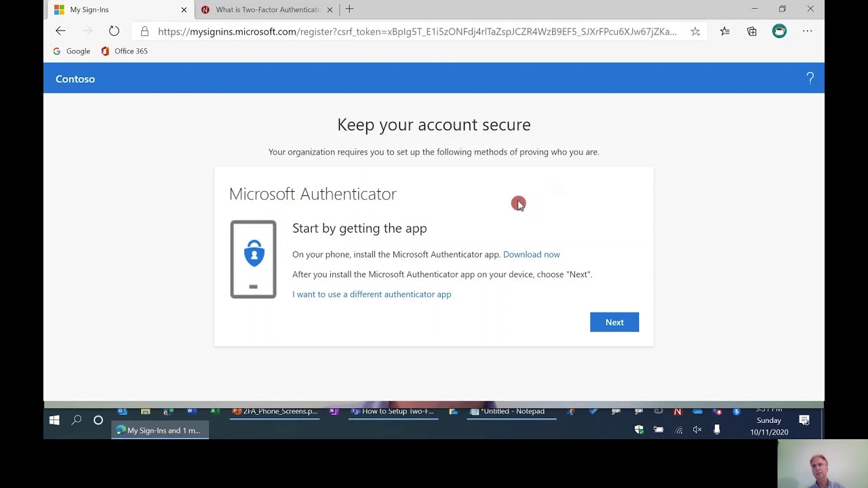Check the battery status tray icon
The height and width of the screenshot is (488, 868).
point(658,430)
